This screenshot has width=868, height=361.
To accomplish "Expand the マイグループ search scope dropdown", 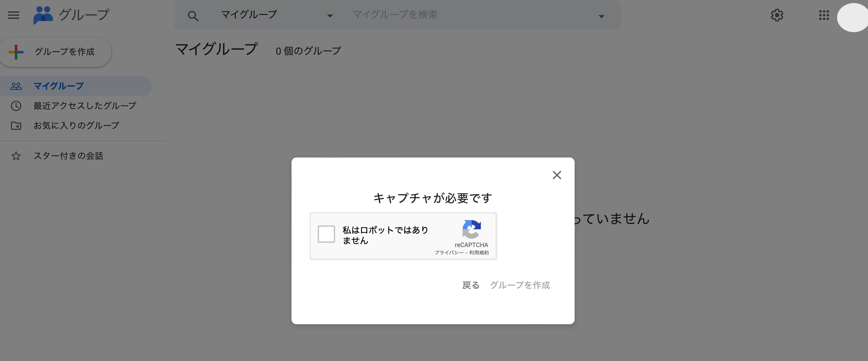I will pos(330,16).
